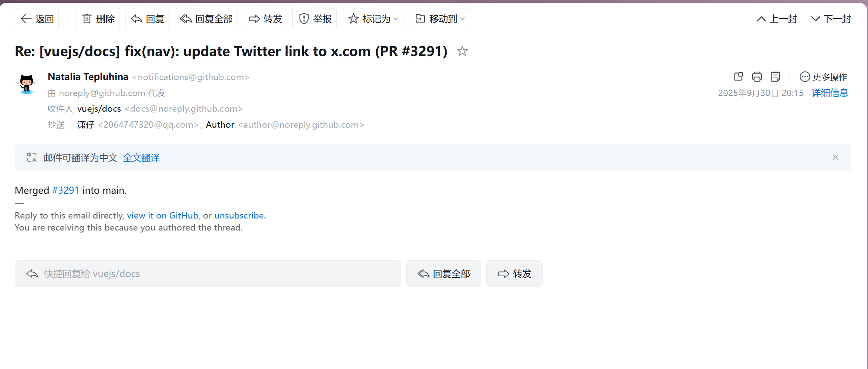Click bottom 回复全部 button
The image size is (868, 369).
(x=443, y=273)
